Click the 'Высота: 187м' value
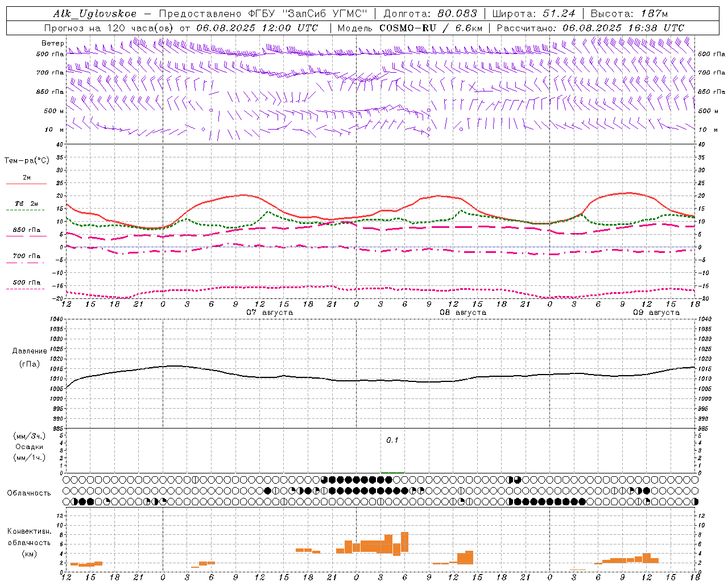Viewport: 728px width, 582px height. [x=629, y=14]
